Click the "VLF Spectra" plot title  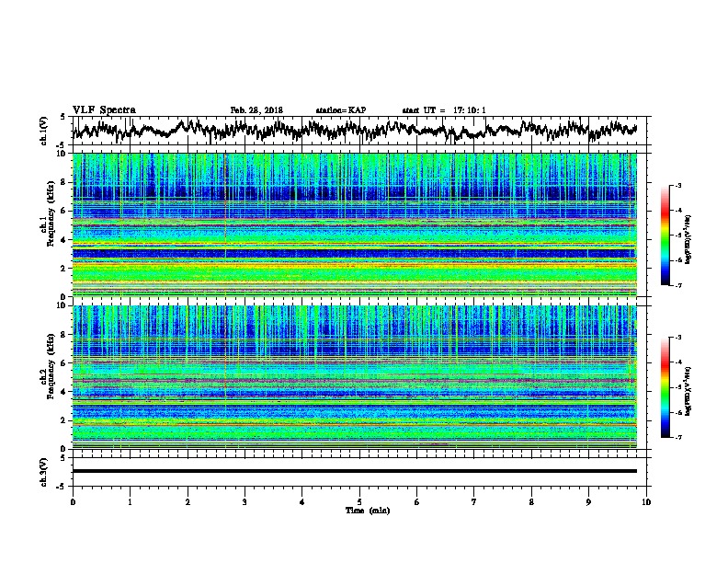(104, 110)
